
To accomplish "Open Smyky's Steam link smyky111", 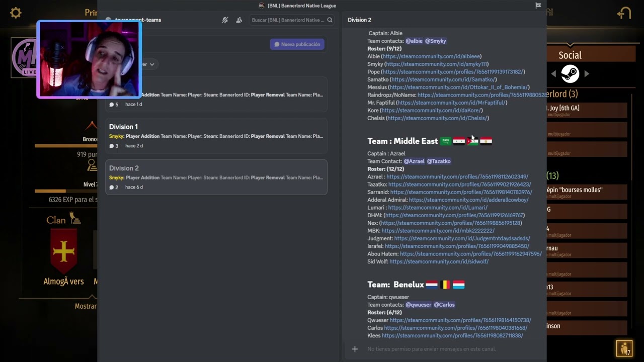I will (x=436, y=64).
